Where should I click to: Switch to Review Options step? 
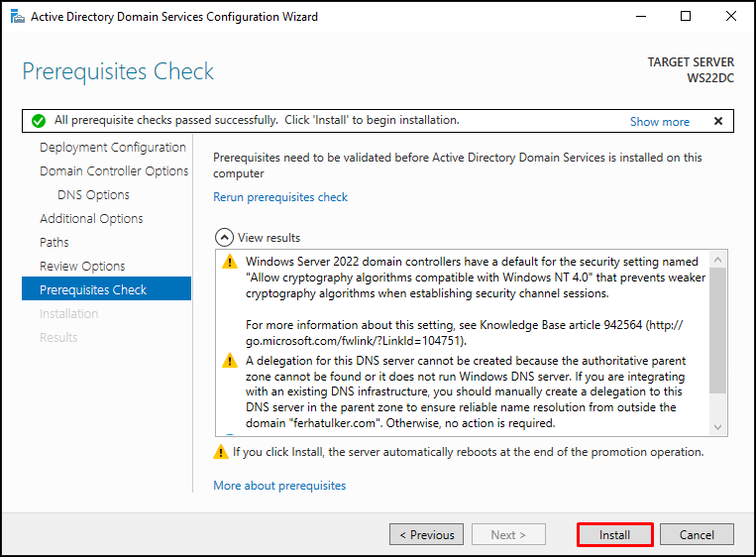point(82,266)
